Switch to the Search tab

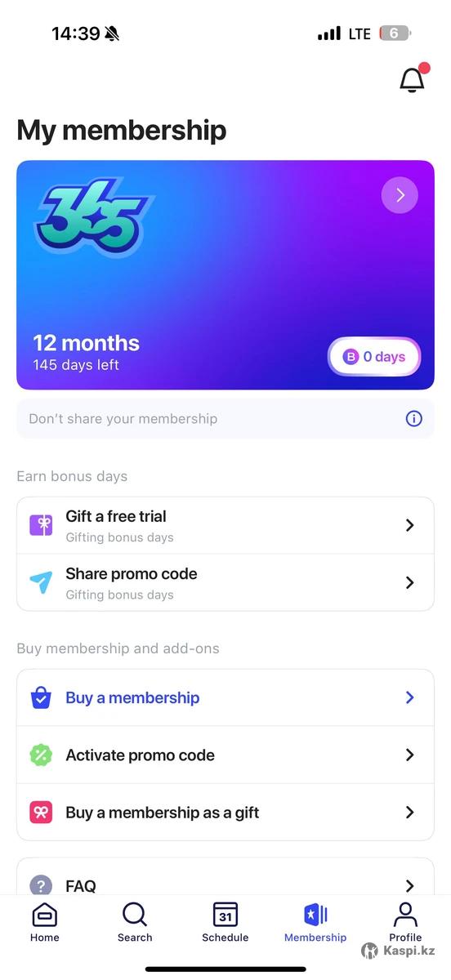pos(135,923)
